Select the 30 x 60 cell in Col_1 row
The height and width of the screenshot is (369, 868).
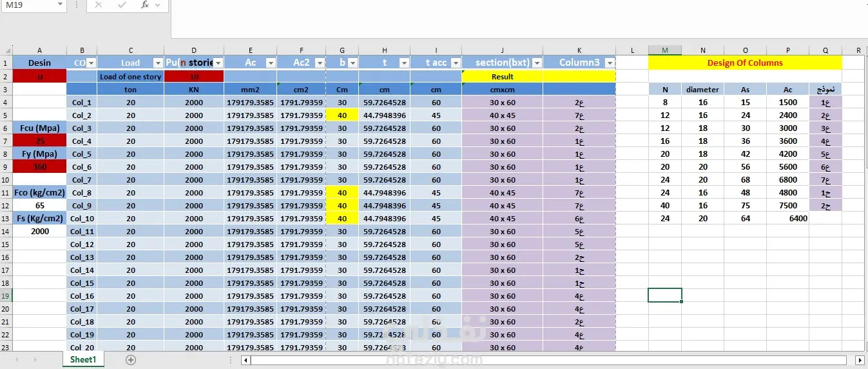pos(502,102)
